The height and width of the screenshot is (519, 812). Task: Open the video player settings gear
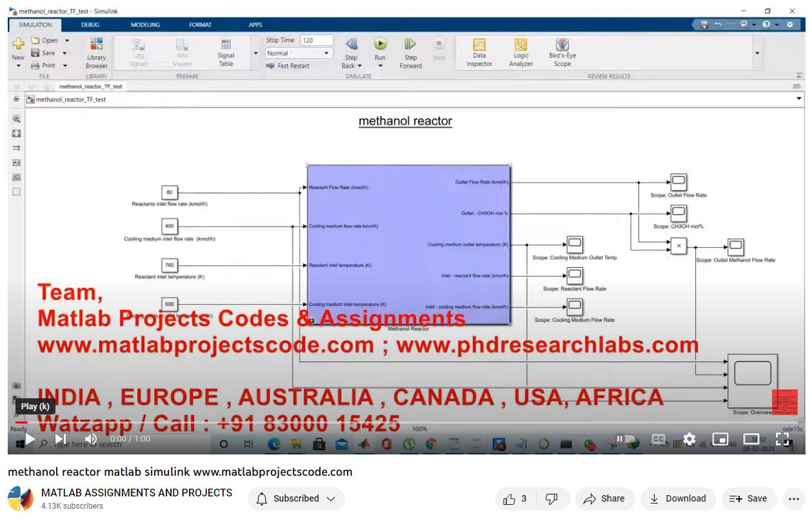(689, 439)
